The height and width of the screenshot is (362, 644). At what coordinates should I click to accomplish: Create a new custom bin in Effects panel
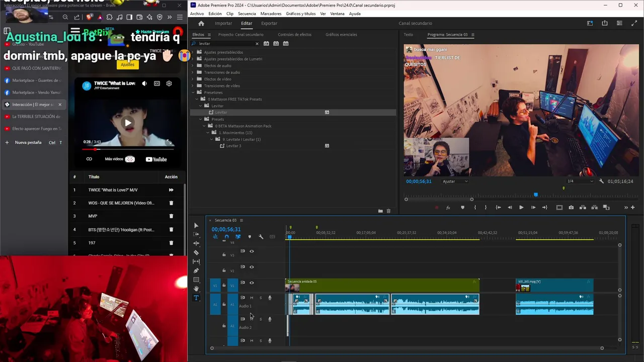(380, 211)
